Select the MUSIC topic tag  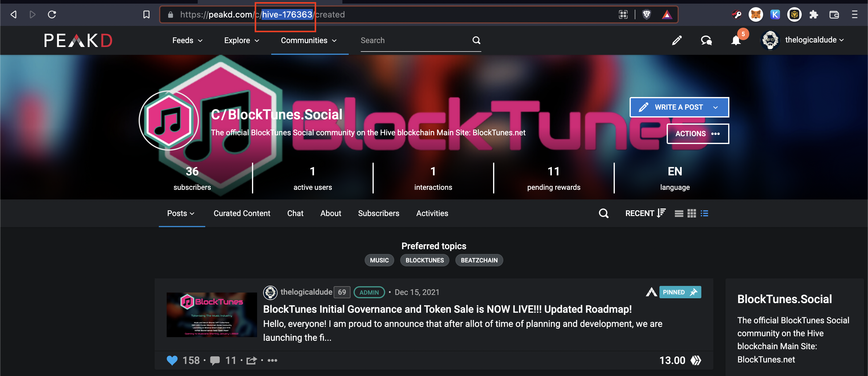tap(379, 260)
